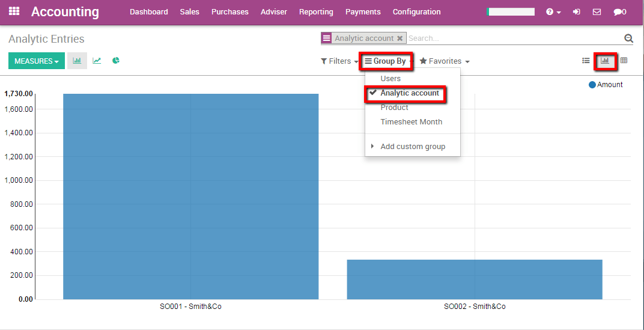Viewport: 644px width, 330px height.
Task: Click the search magnifier icon
Action: (x=628, y=38)
